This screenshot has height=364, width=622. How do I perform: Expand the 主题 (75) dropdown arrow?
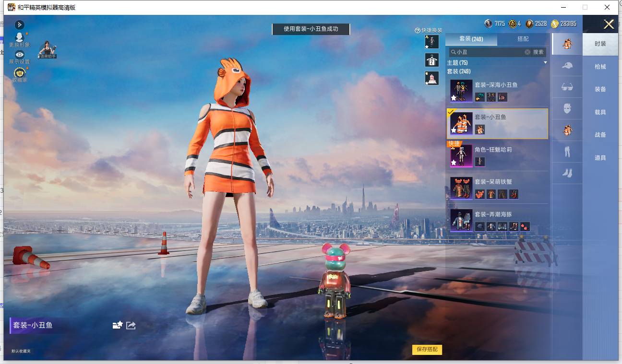pyautogui.click(x=545, y=63)
